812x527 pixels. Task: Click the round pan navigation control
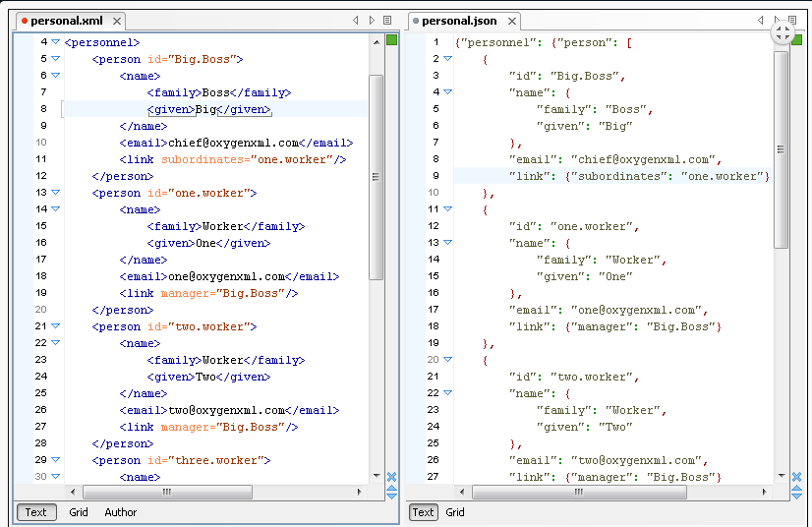[x=783, y=32]
